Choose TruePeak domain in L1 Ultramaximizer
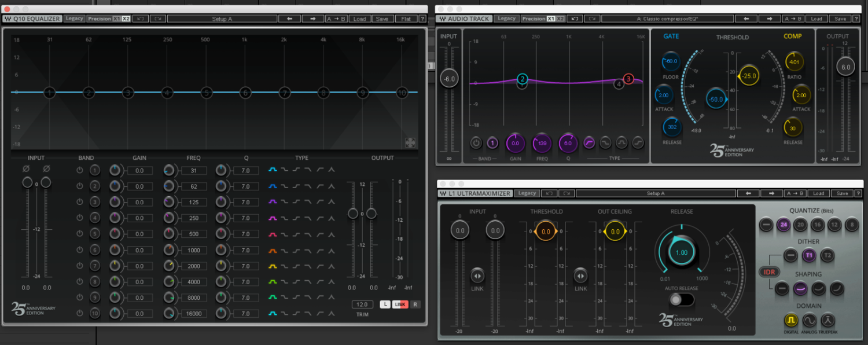The image size is (868, 345). pos(828,320)
